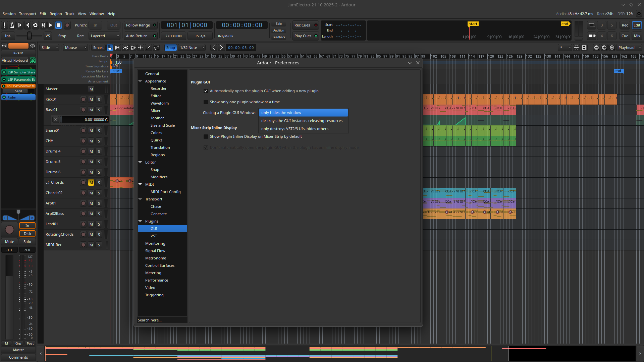The height and width of the screenshot is (362, 644).
Task: Select VST in preferences tree
Action: (x=154, y=236)
